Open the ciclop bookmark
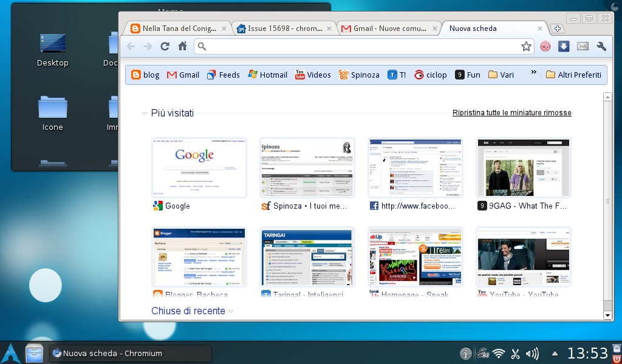Viewport: 622px width, 364px height. [x=431, y=75]
